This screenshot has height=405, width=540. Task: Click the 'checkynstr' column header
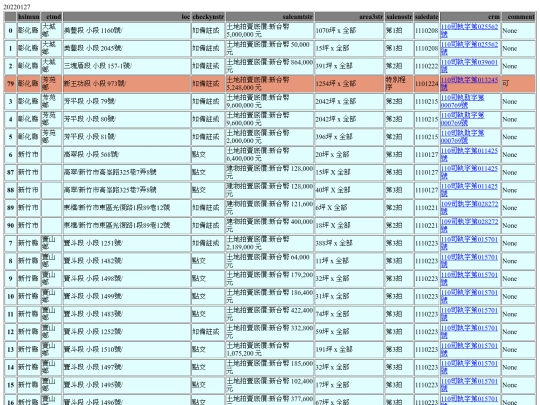tap(208, 17)
